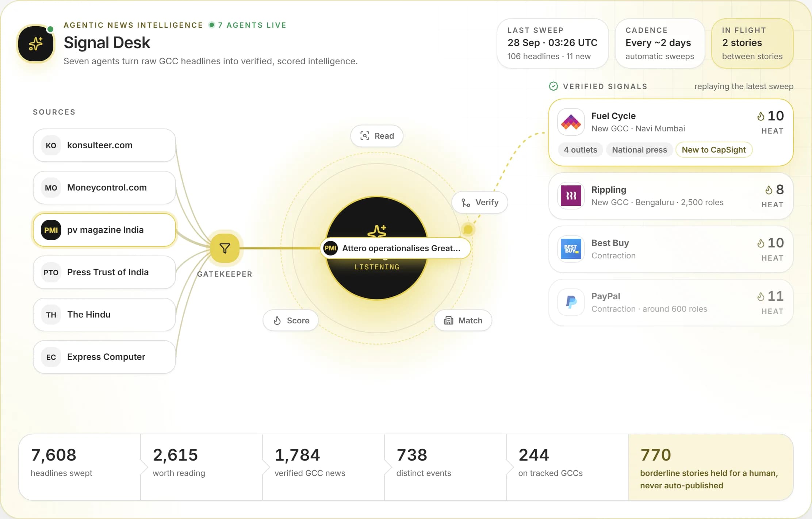Open the Match agent pill
This screenshot has height=519, width=812.
[x=463, y=320]
